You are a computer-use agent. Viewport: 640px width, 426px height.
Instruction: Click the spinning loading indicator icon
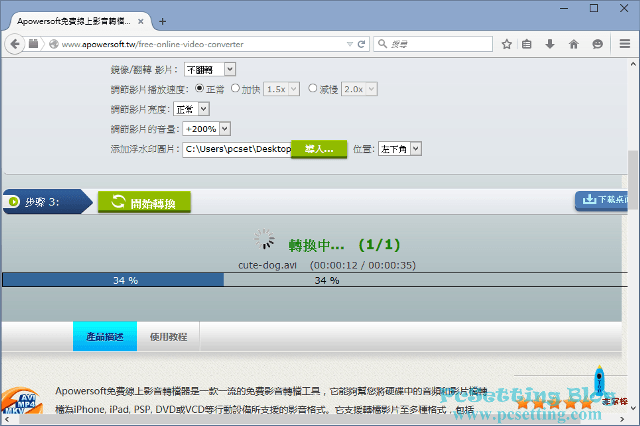264,239
